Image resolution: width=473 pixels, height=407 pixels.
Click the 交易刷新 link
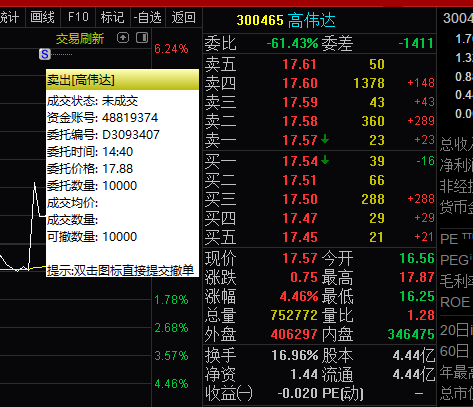[80, 39]
